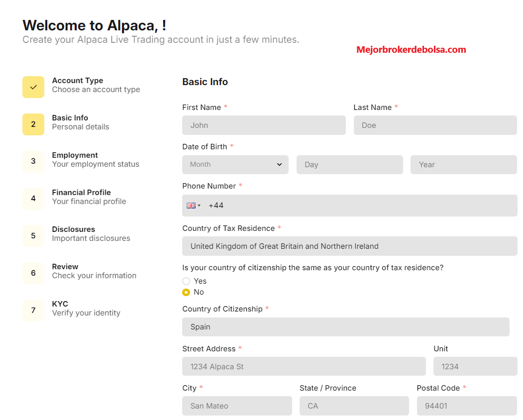Viewport: 523px width, 420px height.
Task: Click the step 7 KYC badge
Action: (33, 311)
